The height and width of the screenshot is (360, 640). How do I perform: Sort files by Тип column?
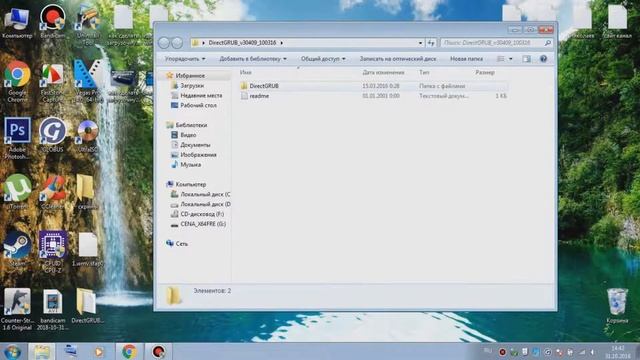pos(424,72)
